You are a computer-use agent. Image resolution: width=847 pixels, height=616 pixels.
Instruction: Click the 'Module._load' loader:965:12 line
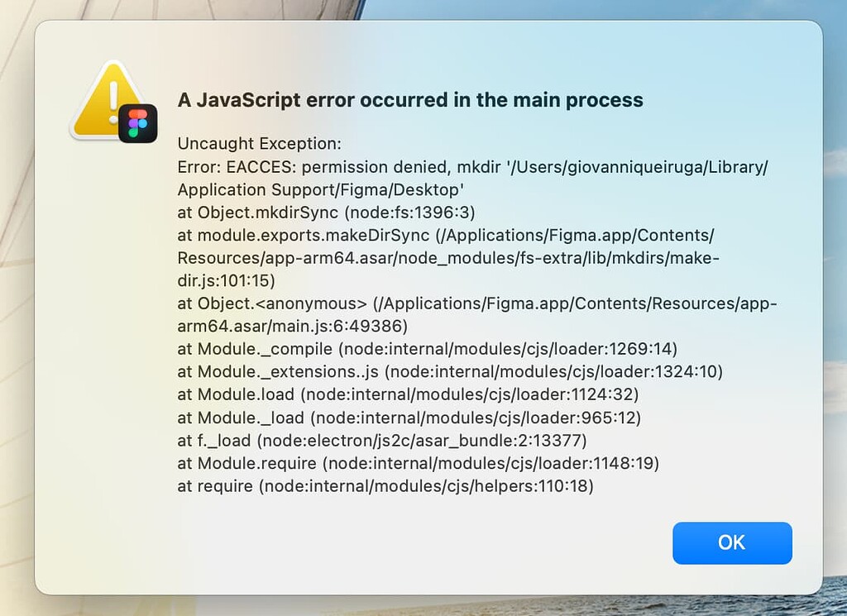(x=409, y=418)
